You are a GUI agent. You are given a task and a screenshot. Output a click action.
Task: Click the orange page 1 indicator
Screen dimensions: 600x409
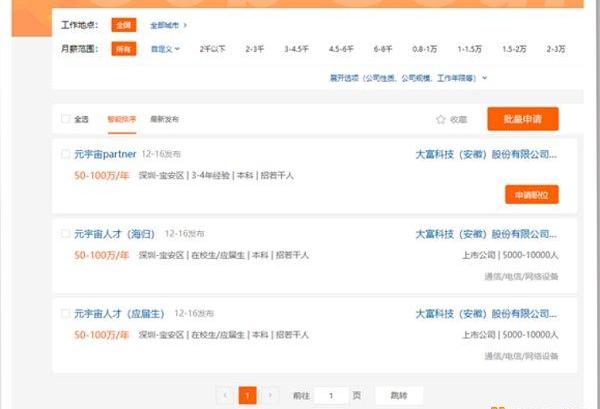247,395
